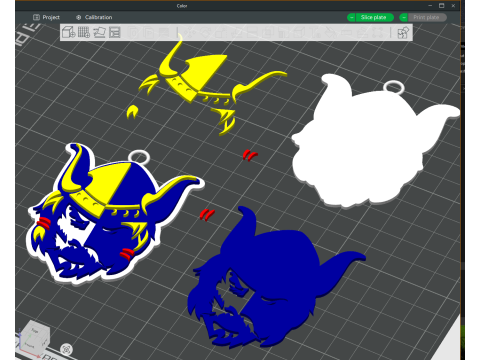This screenshot has width=480, height=360.
Task: Select the Move tool icon
Action: pos(190,32)
